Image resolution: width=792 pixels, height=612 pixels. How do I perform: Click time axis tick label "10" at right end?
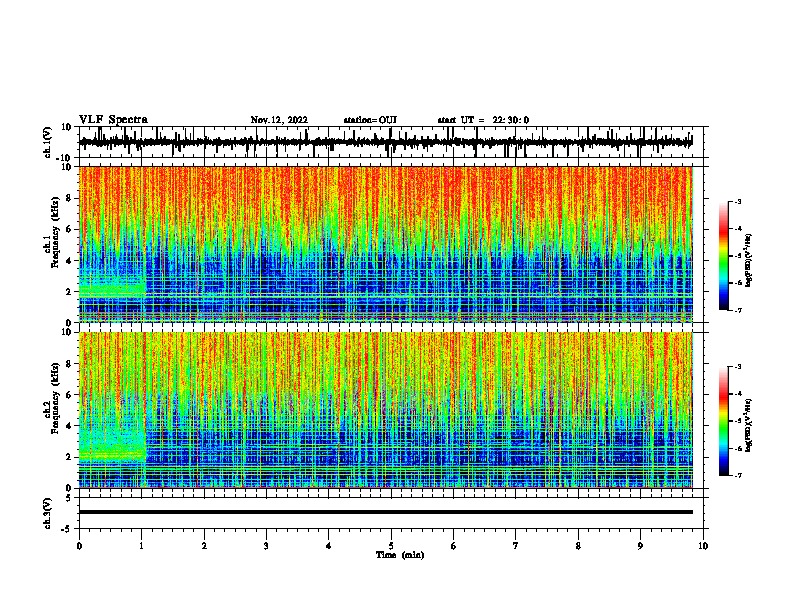[x=703, y=546]
